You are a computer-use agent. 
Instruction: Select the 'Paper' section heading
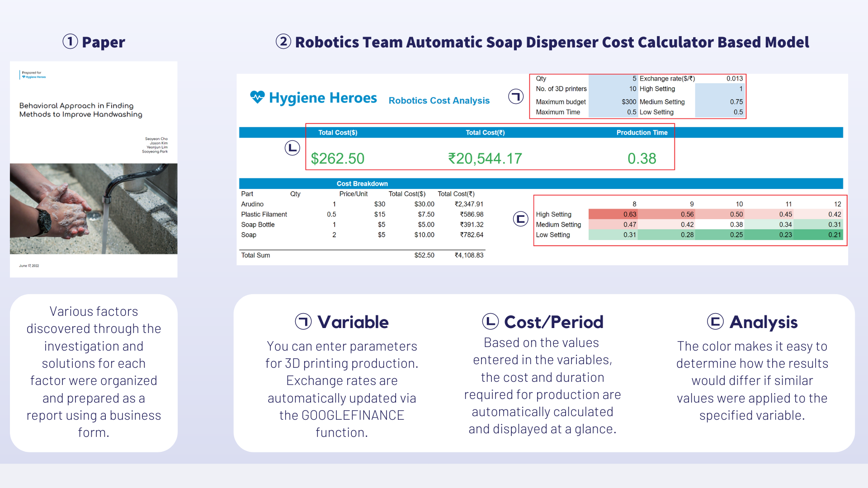[103, 42]
